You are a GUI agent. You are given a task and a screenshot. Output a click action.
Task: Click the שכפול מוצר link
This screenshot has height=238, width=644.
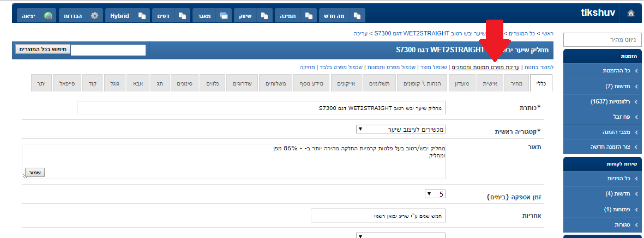[x=434, y=67]
